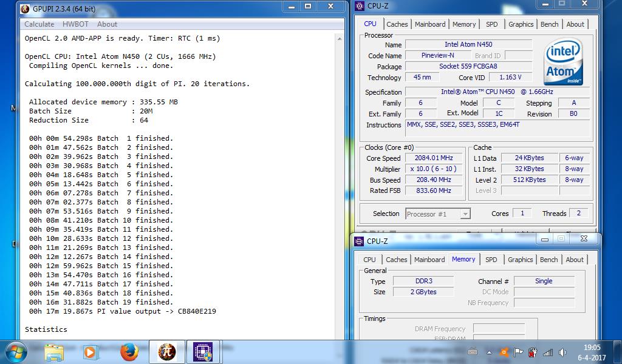Screen dimensions: 622x364
Task: Switch to CPU-Z via its taskbar icon
Action: pos(203,352)
